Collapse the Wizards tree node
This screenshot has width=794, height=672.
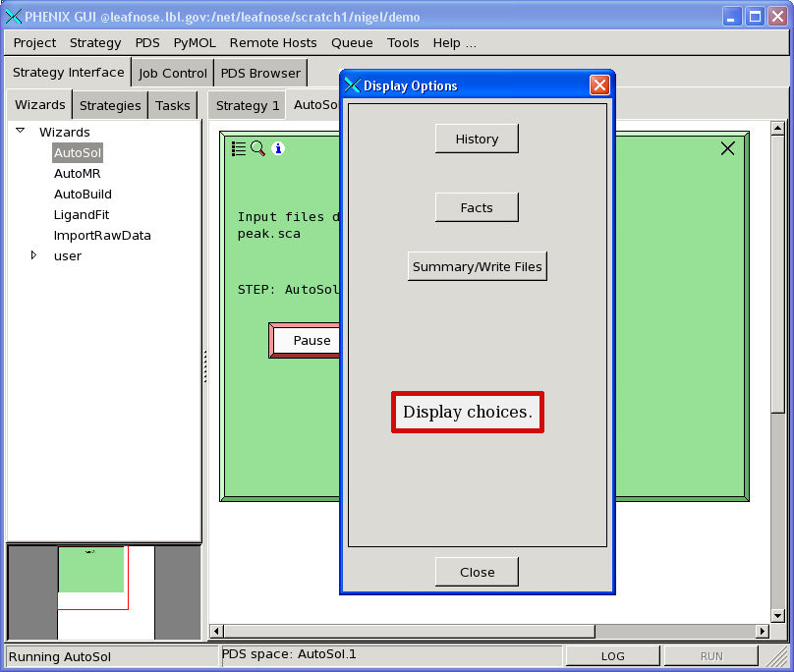pos(20,131)
